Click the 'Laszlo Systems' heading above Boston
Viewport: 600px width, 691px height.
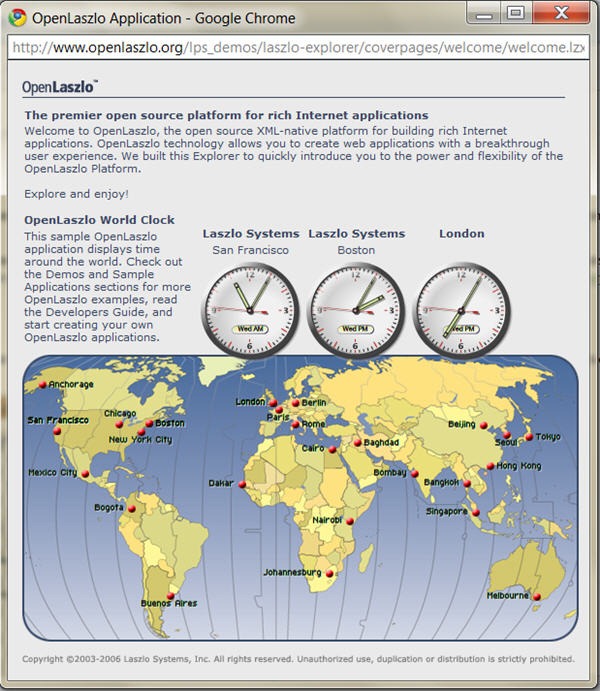pos(357,234)
